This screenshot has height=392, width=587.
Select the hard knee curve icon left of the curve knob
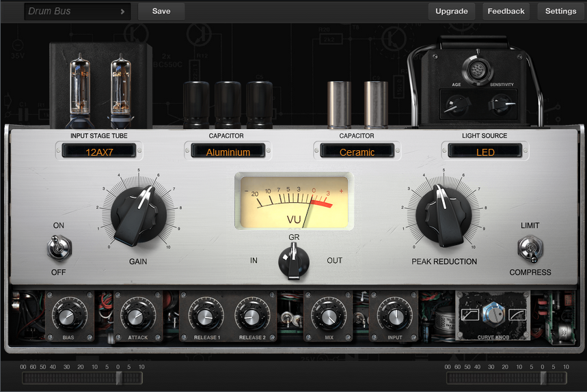click(469, 314)
